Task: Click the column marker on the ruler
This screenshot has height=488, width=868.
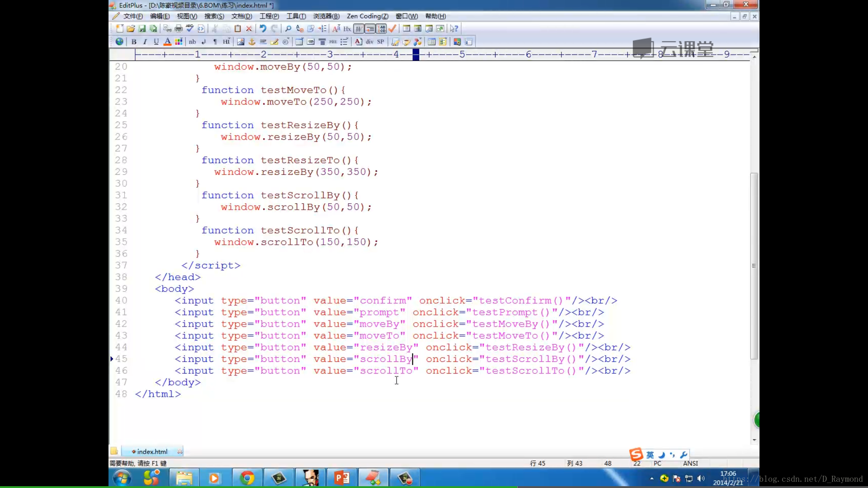Action: click(x=416, y=55)
